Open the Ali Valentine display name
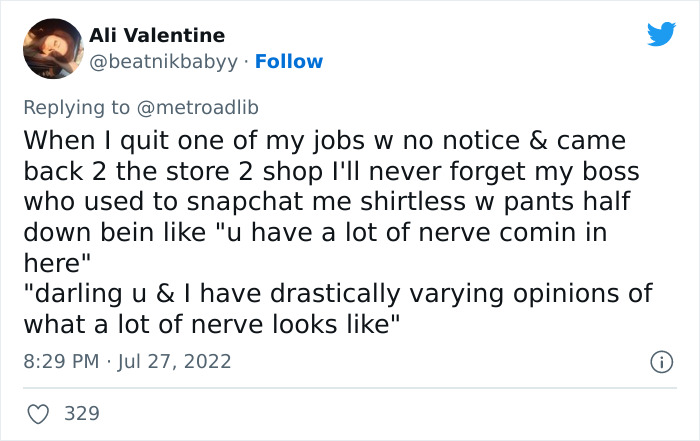The height and width of the screenshot is (441, 700). tap(157, 36)
